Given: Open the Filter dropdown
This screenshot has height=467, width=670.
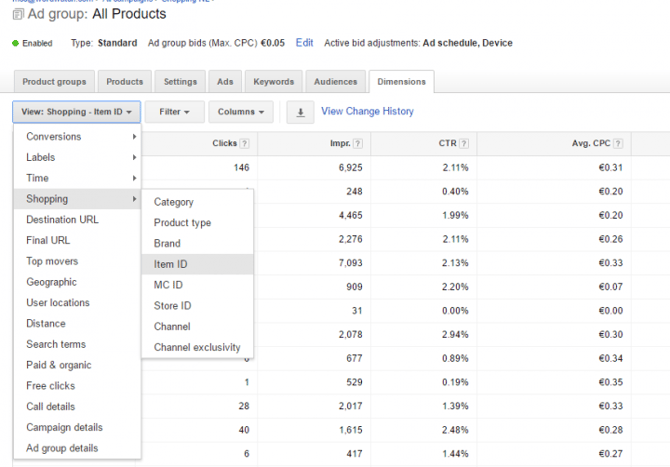Looking at the screenshot, I should pos(174,112).
